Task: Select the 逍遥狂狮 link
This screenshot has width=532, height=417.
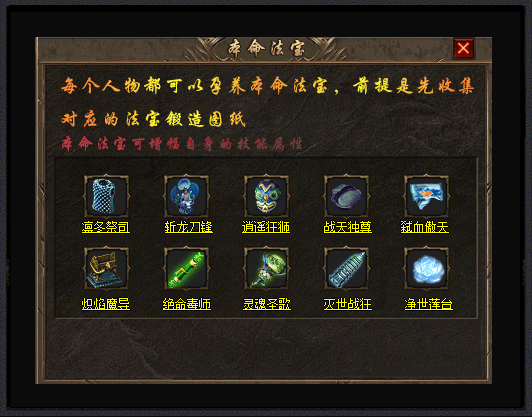Action: click(266, 227)
